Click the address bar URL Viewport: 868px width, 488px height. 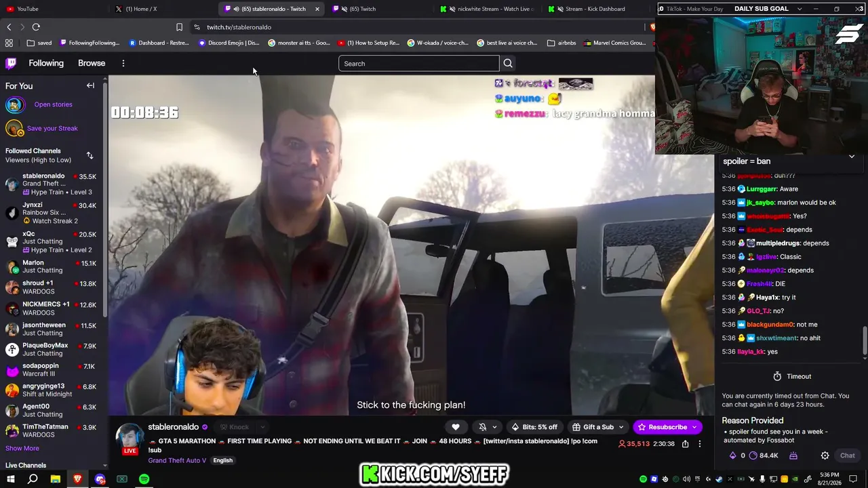coord(239,27)
